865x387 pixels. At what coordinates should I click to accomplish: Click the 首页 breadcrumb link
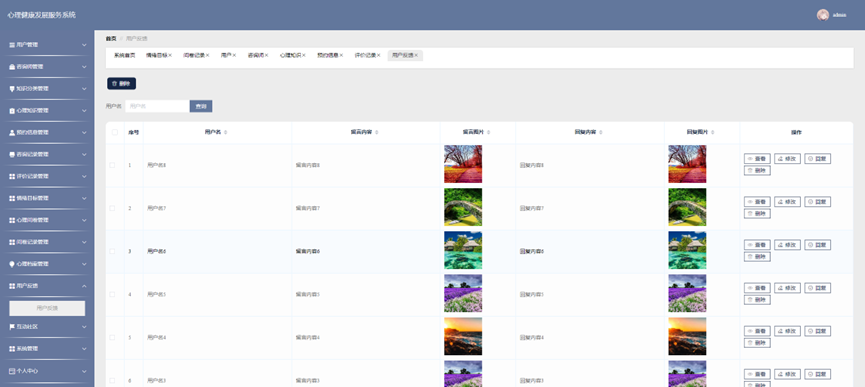pyautogui.click(x=111, y=39)
